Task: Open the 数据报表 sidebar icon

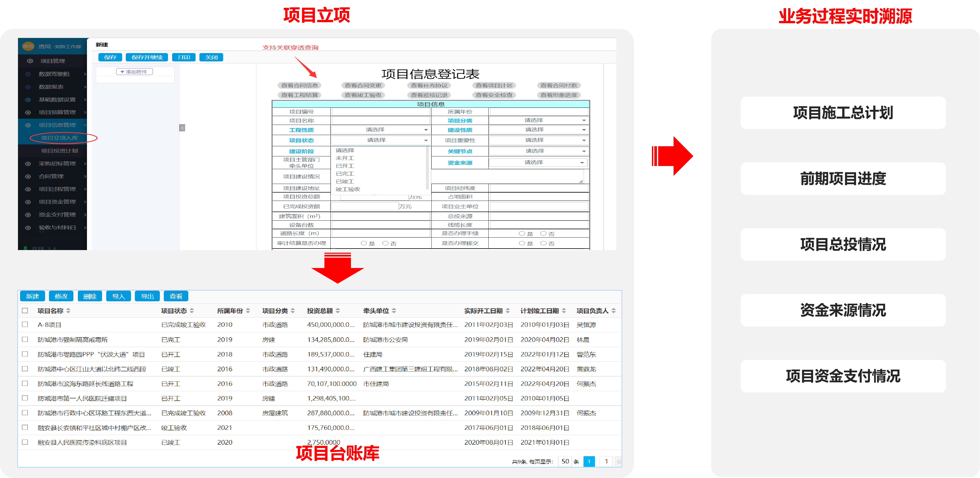Action: pos(28,87)
